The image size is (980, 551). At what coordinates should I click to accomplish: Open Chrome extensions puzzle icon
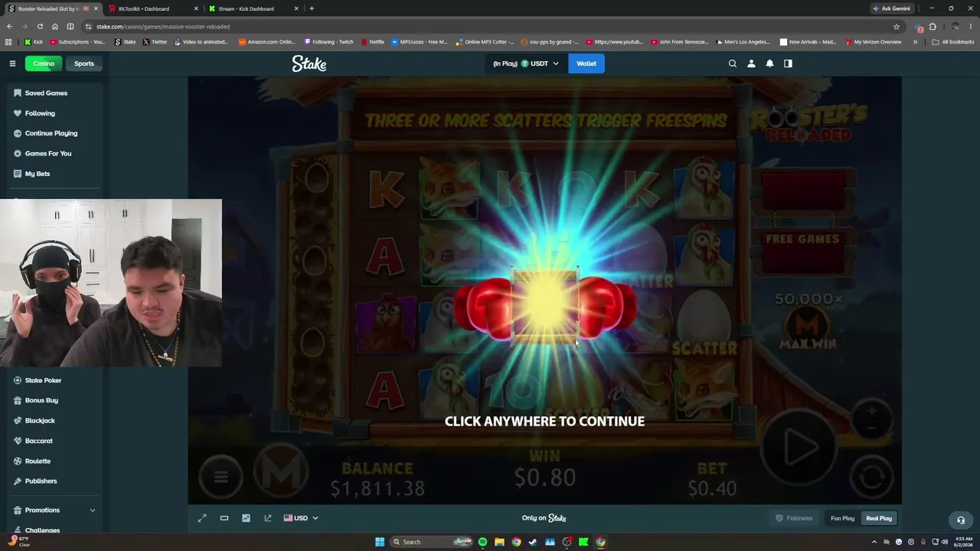coord(933,26)
